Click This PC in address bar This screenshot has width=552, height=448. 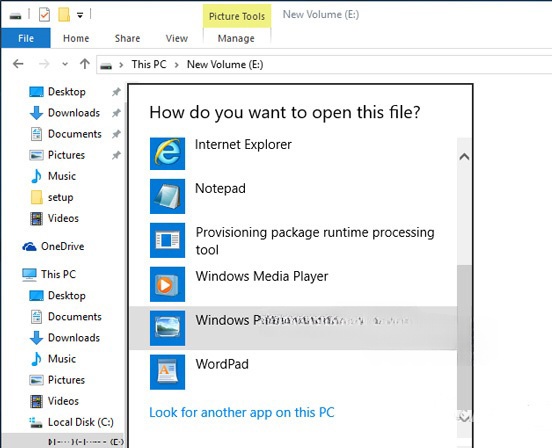[149, 64]
